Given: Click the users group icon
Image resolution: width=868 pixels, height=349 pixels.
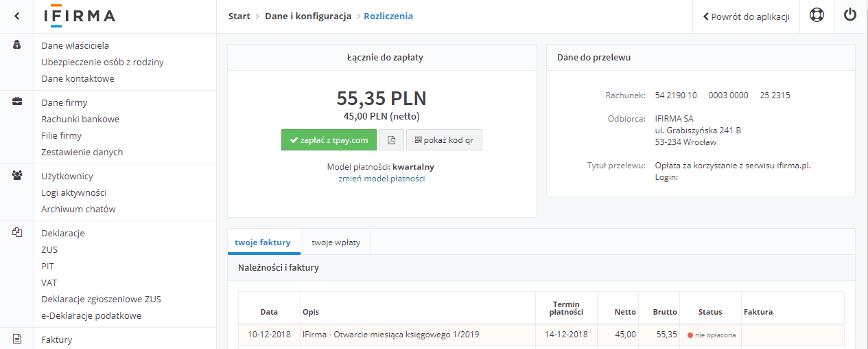Looking at the screenshot, I should coord(17,175).
